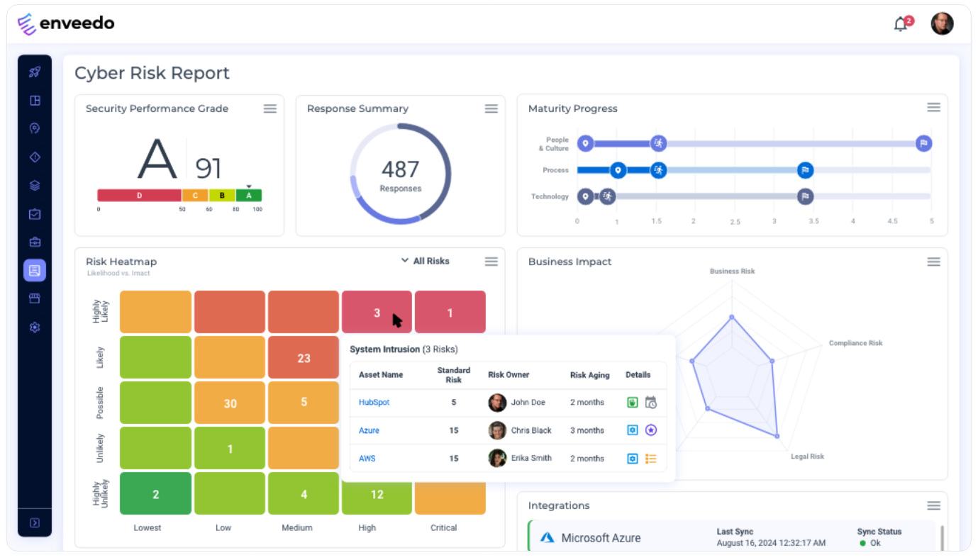
Task: Open the All Risks filter dropdown
Action: 426,261
